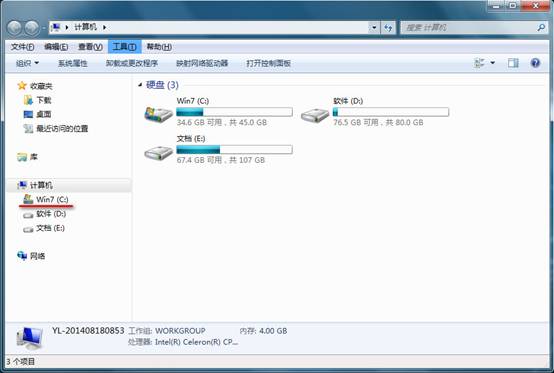Open address bar history dropdown
This screenshot has width=554, height=373.
tap(374, 28)
